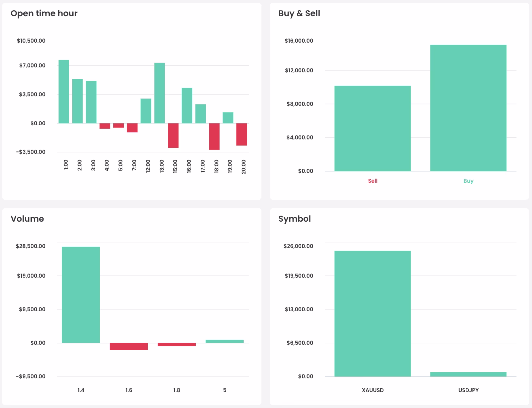Viewport: 532px width, 408px height.
Task: Click the "Symbol" chart title
Action: tap(295, 219)
